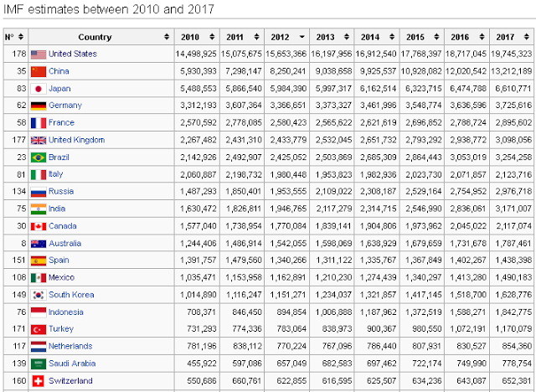The image size is (536, 392).
Task: Open the United States link
Action: pos(73,54)
